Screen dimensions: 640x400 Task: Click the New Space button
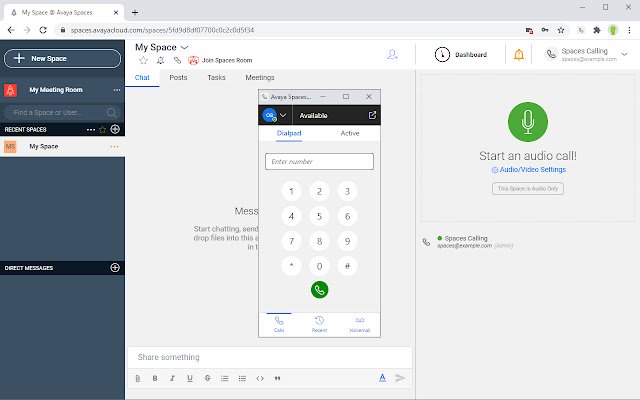(x=62, y=58)
